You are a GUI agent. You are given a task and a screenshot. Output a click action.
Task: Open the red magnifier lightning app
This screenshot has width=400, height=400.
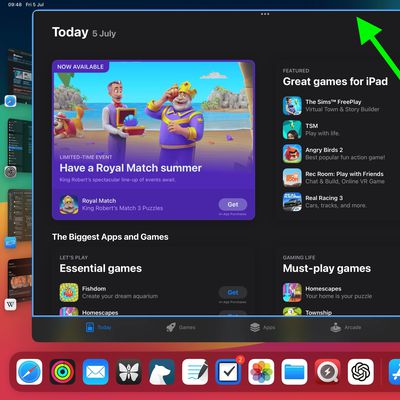point(327,372)
